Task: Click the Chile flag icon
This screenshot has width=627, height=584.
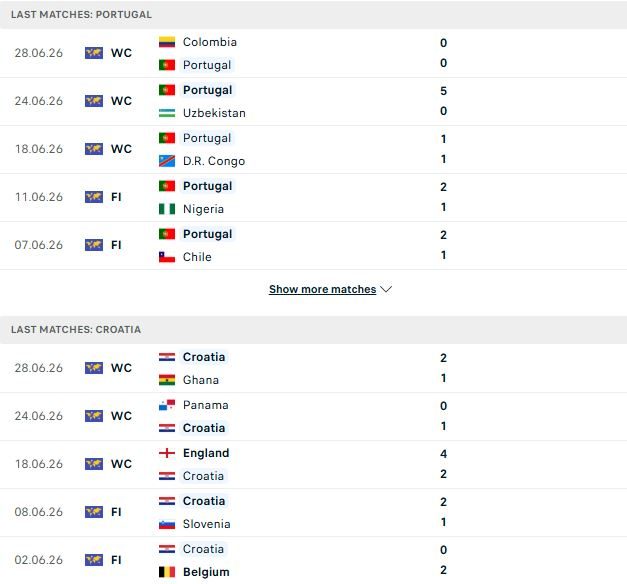Action: [x=167, y=257]
